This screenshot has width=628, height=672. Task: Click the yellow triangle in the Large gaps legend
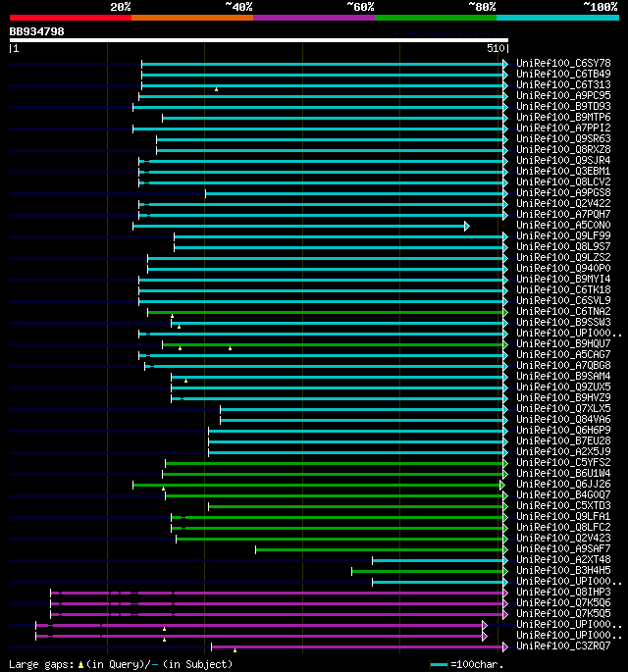(80, 665)
